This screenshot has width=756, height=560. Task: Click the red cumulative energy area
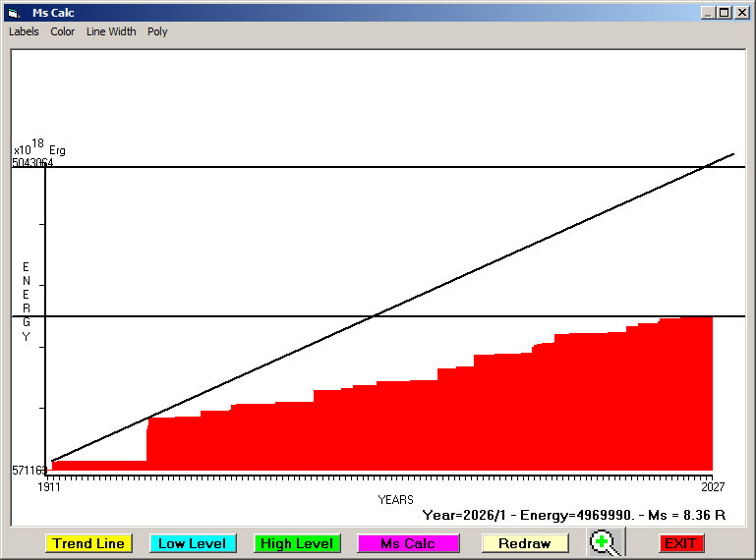click(442, 422)
